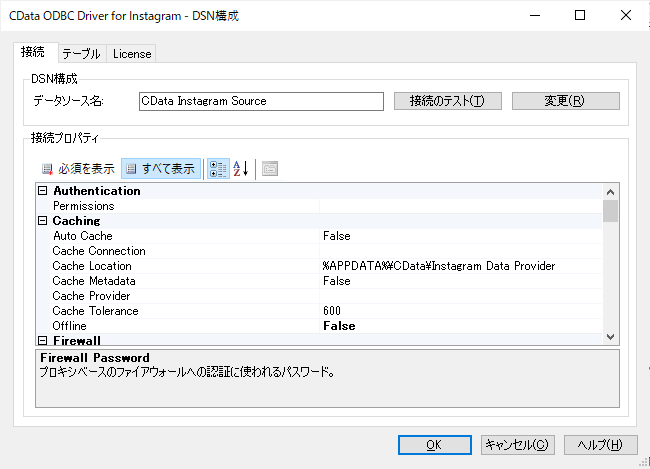Confirm the dialog with OK
The height and width of the screenshot is (469, 650).
point(434,445)
